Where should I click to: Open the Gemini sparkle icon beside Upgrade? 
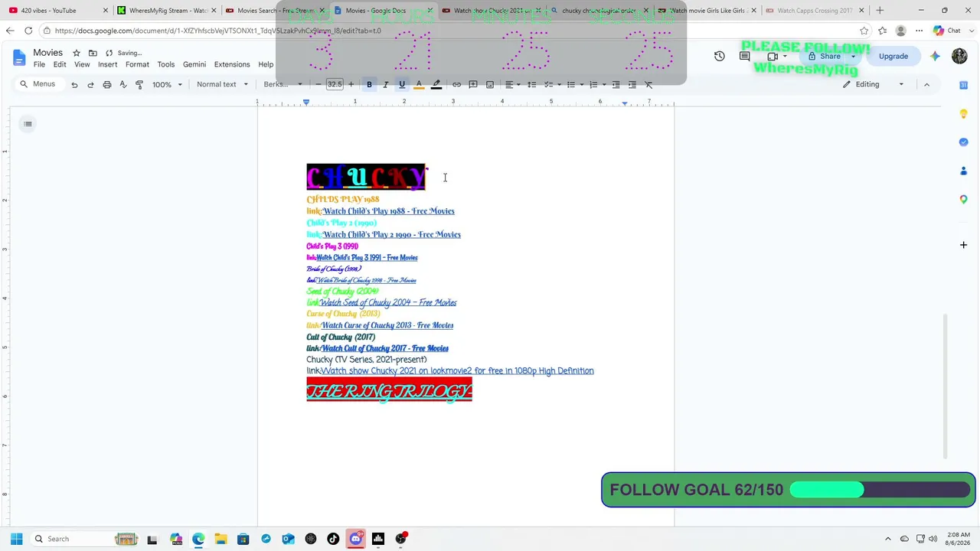coord(935,56)
